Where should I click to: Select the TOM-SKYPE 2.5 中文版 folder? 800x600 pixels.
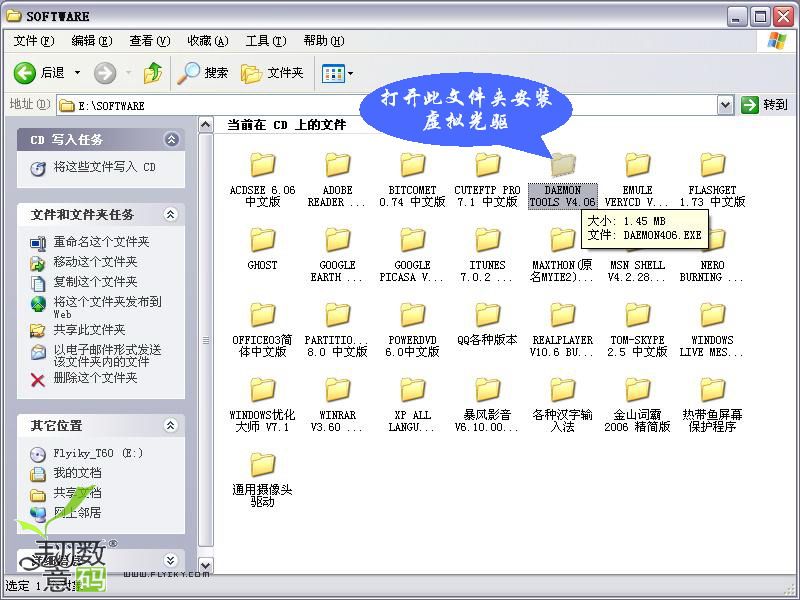[x=637, y=330]
